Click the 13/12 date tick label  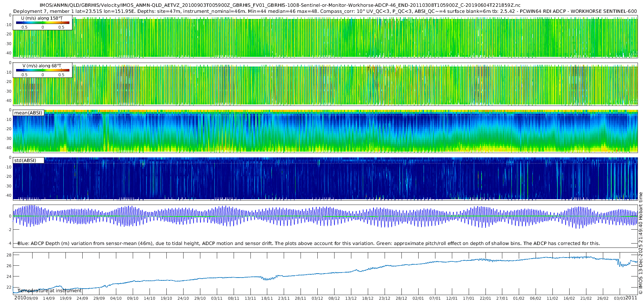tap(351, 298)
